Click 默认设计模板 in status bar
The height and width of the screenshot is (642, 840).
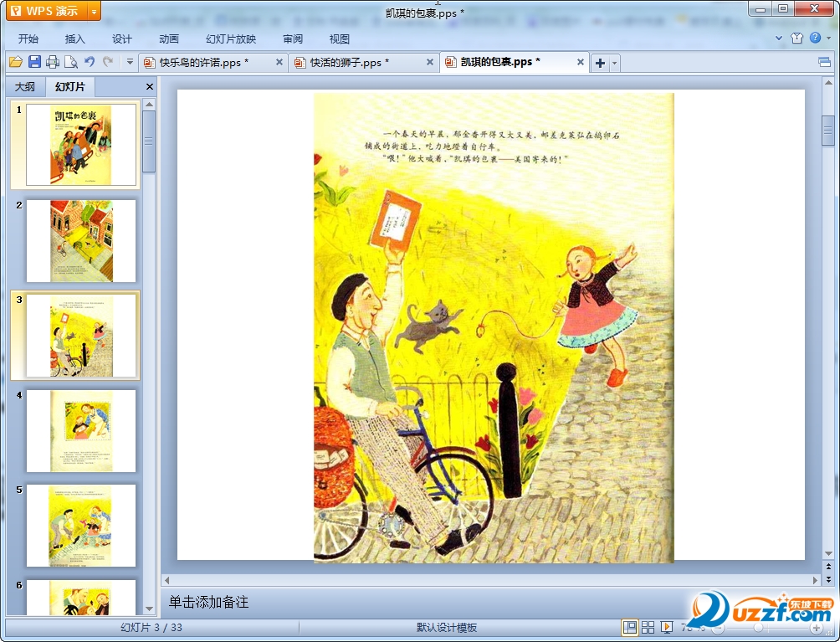tap(447, 628)
